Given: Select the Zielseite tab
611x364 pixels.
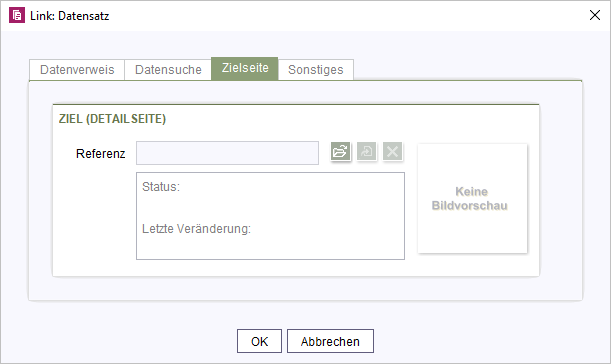Looking at the screenshot, I should tap(245, 68).
